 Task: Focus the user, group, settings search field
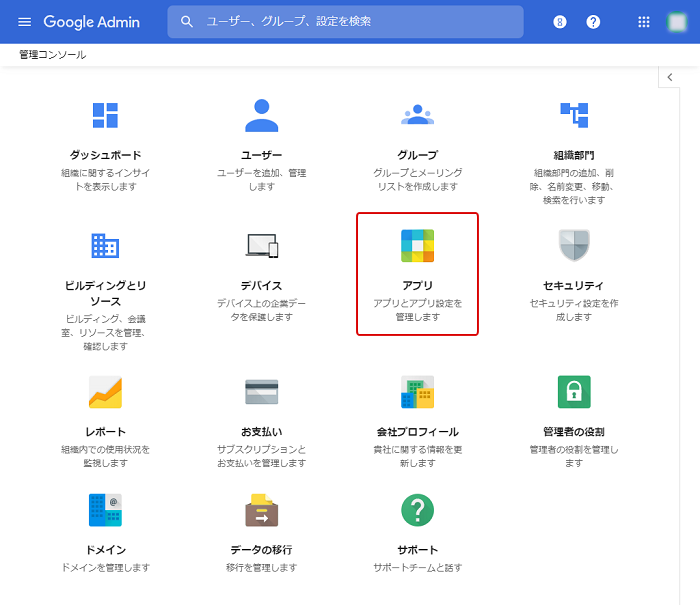click(x=345, y=21)
